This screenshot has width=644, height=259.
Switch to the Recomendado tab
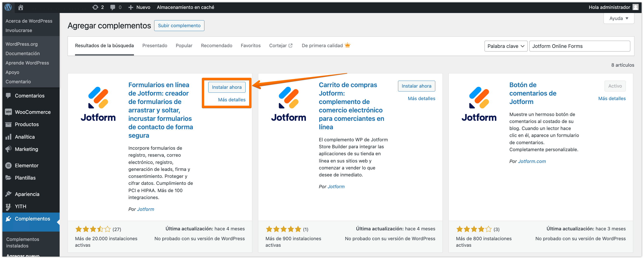[216, 45]
